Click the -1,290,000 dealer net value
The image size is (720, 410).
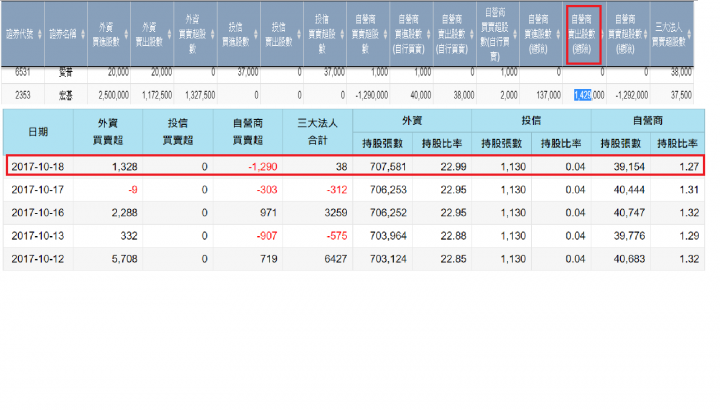pos(372,95)
